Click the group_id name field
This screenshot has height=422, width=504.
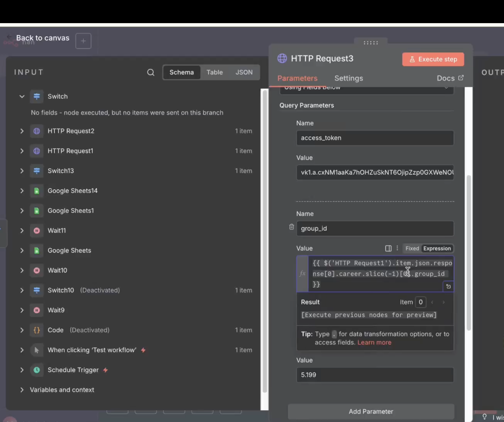click(375, 228)
